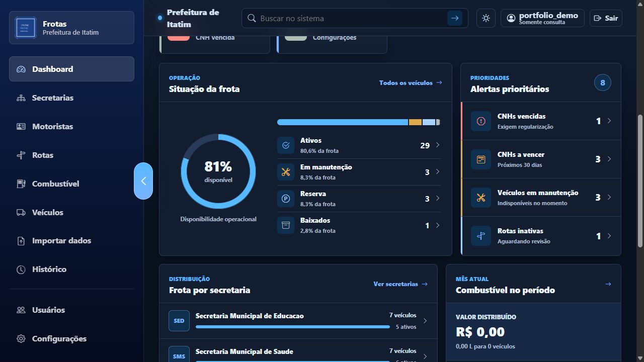
Task: Open the Ver secretarias link
Action: click(x=400, y=284)
